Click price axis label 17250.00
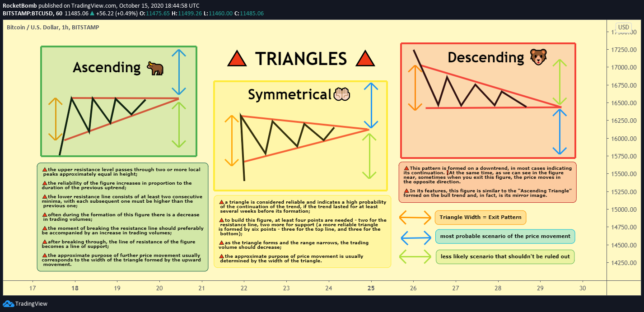Viewport: 644px width, 312px height. tap(625, 50)
